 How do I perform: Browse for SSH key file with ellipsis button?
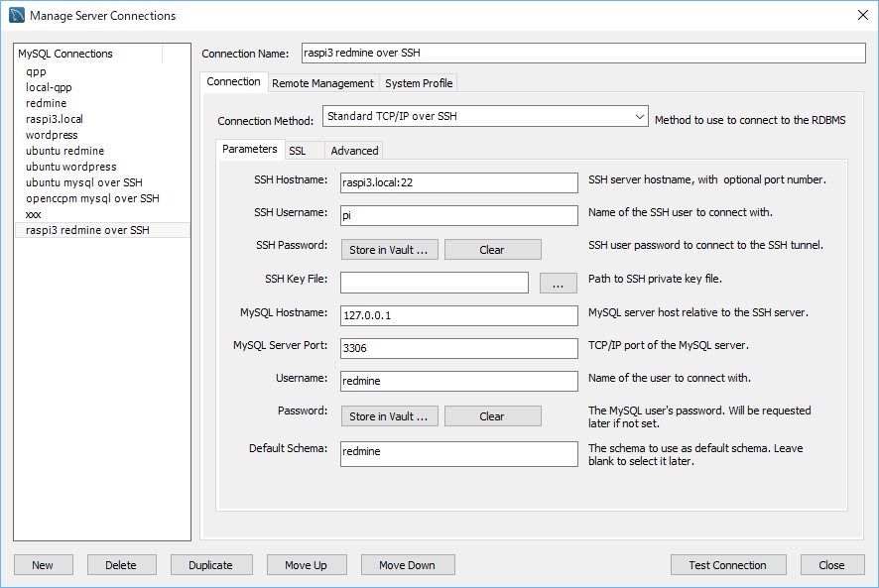point(558,284)
